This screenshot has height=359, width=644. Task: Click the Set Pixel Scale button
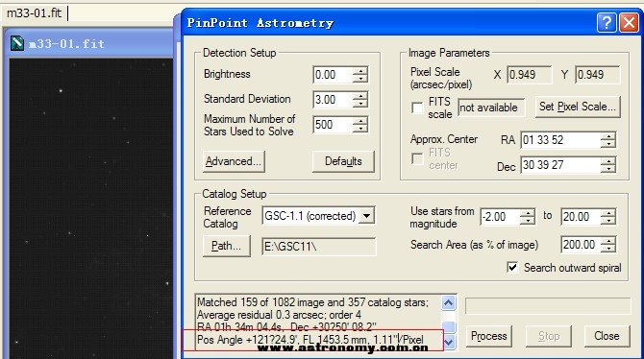(x=578, y=107)
